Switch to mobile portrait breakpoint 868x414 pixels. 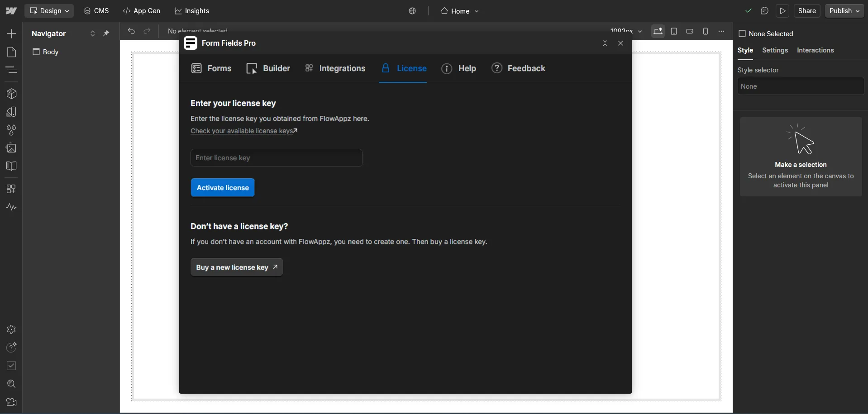pos(706,31)
